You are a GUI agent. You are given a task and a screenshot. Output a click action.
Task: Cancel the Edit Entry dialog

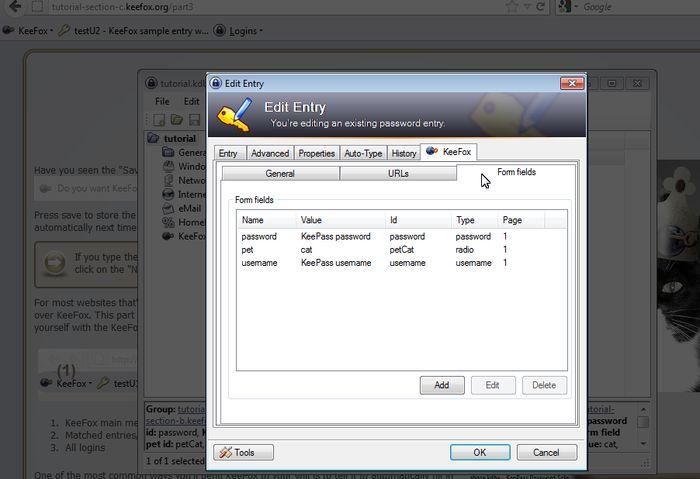546,452
